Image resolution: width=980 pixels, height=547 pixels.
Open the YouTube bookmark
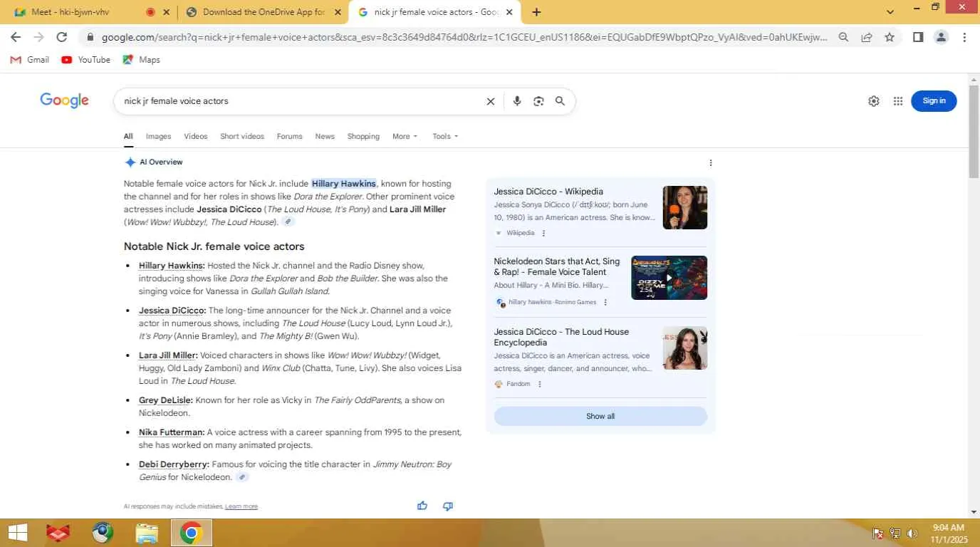[86, 60]
